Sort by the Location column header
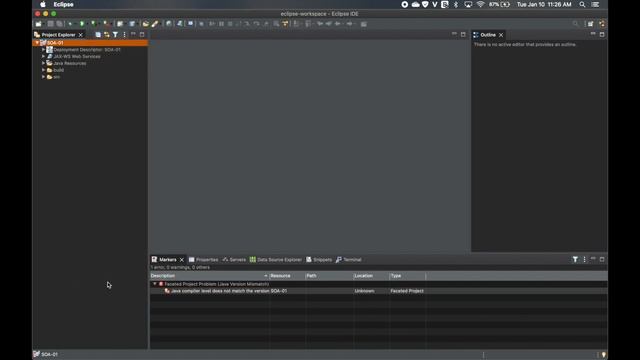Viewport: 640px width, 360px height. tap(371, 276)
